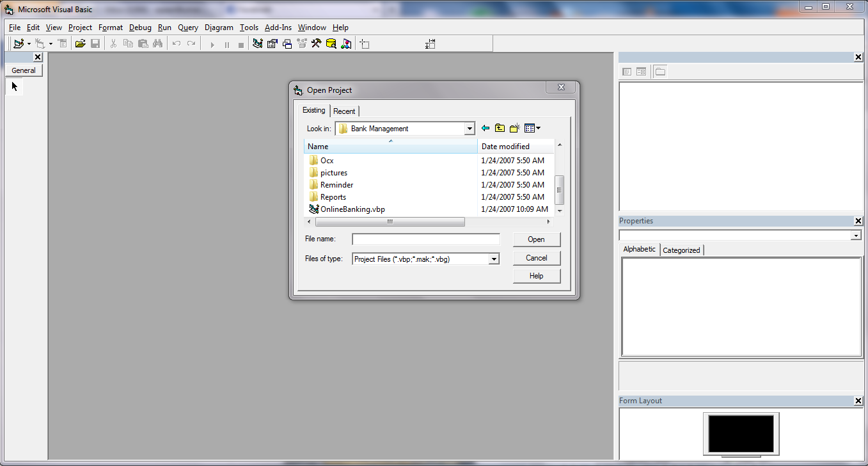Open the Project menu
Viewport: 868px width, 466px height.
pos(81,28)
